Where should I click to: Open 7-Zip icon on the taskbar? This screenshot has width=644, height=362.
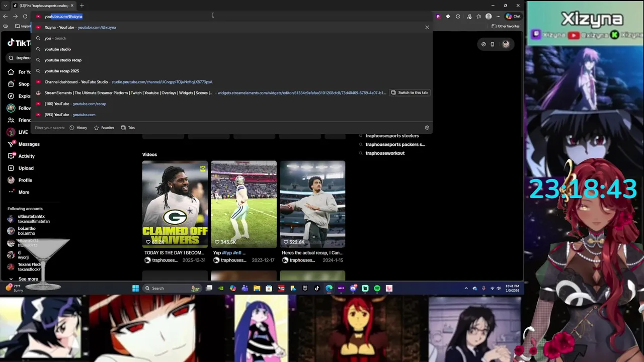pos(281,288)
